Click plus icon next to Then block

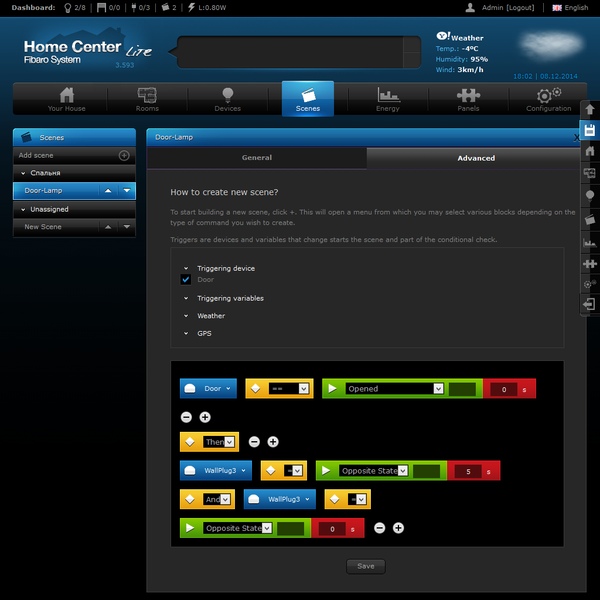[x=273, y=442]
